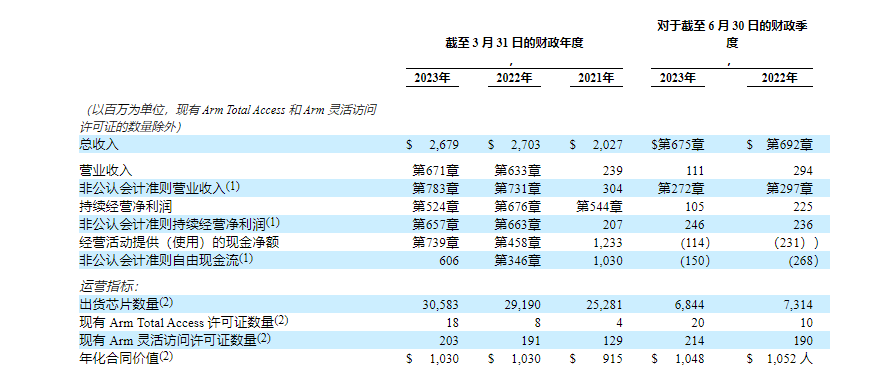Click 经营活动提供（使用）的现金净额 label

click(x=179, y=242)
